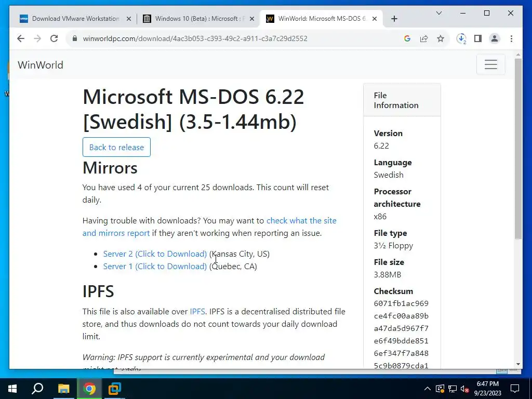Click the file type value '3½ Floppy'
This screenshot has height=399, width=532.
393,246
